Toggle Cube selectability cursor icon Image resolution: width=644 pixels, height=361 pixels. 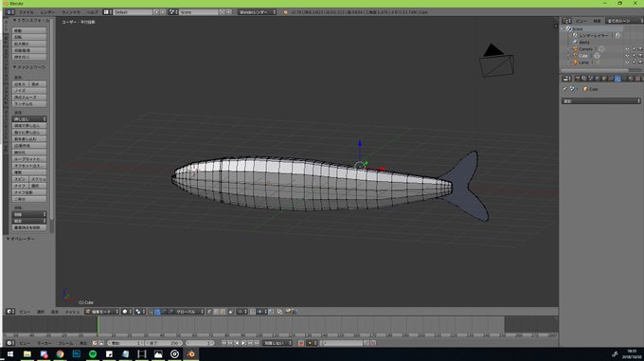(x=634, y=56)
